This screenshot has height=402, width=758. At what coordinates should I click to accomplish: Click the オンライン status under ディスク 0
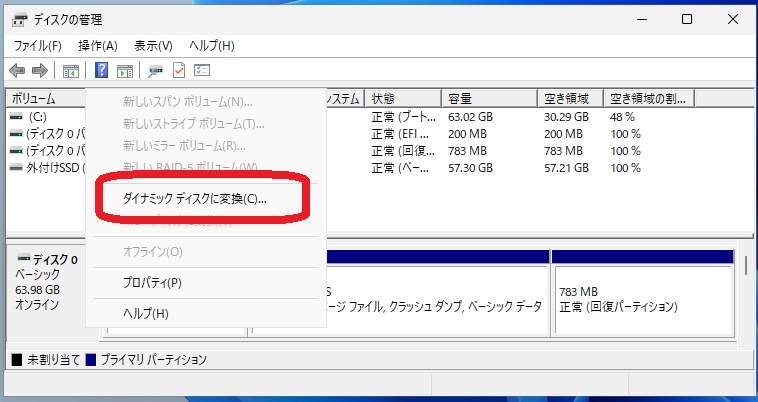pos(37,305)
